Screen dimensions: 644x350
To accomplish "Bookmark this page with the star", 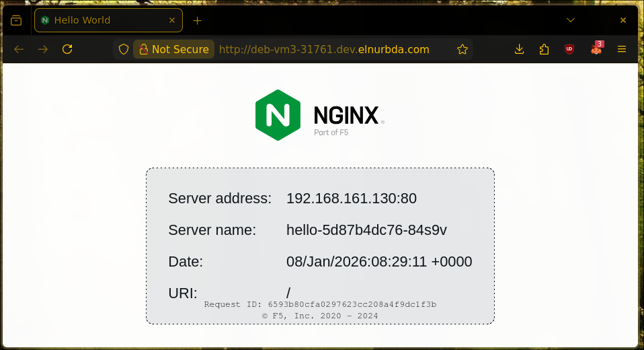I will click(462, 49).
